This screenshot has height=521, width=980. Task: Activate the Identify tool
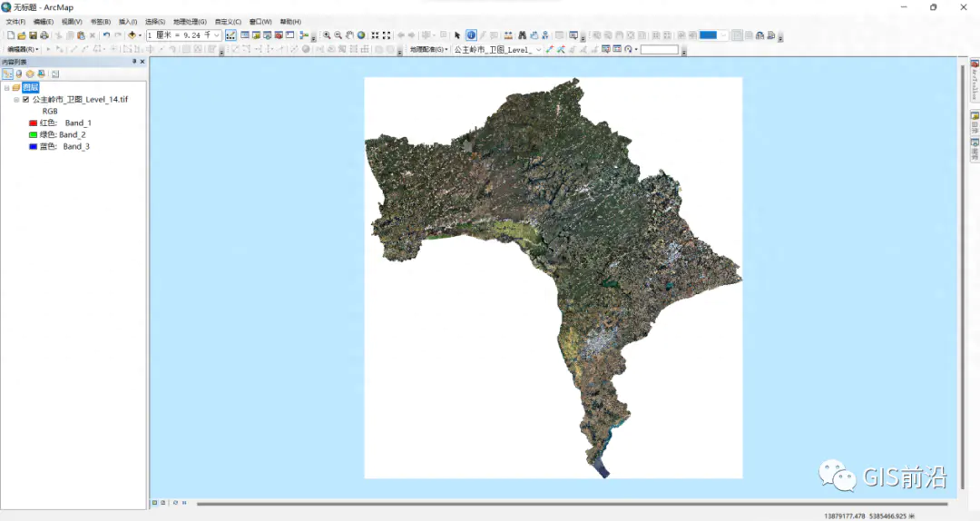pos(471,35)
